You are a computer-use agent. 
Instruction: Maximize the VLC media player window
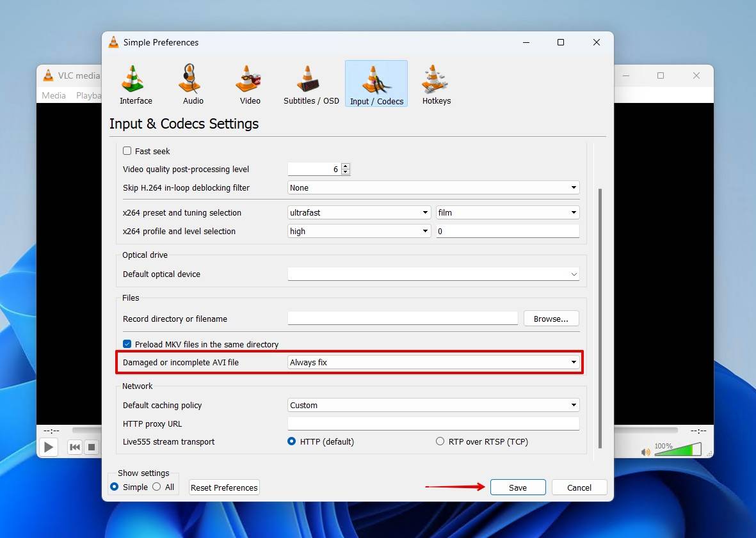pyautogui.click(x=661, y=75)
